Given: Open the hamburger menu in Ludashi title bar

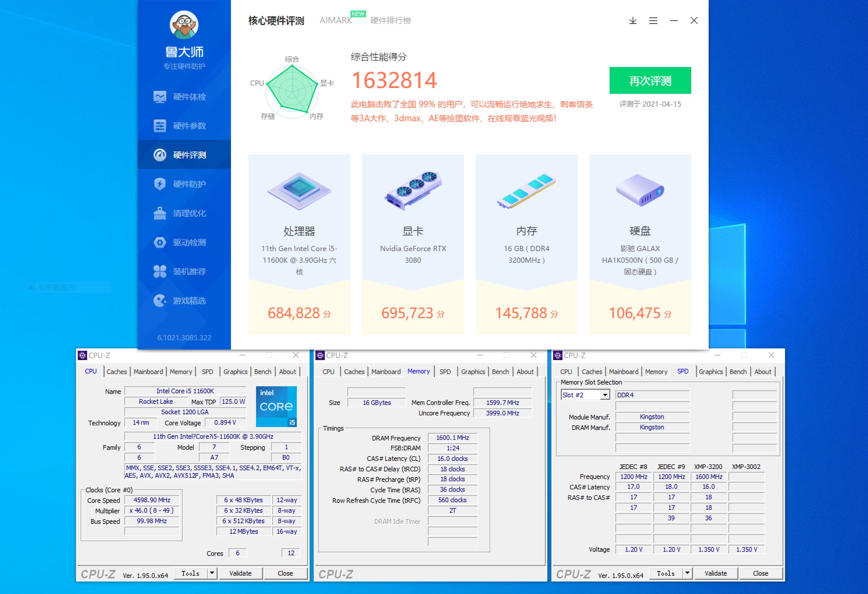Looking at the screenshot, I should pyautogui.click(x=653, y=21).
